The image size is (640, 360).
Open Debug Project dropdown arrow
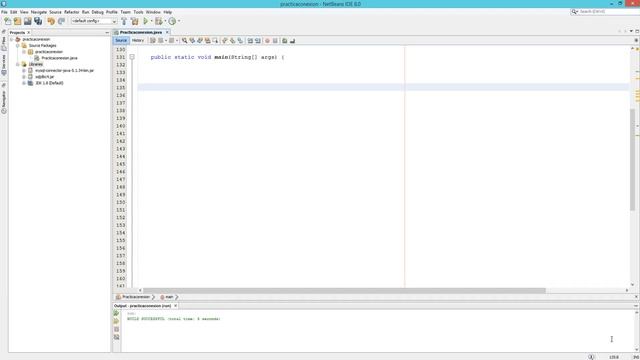(x=165, y=21)
